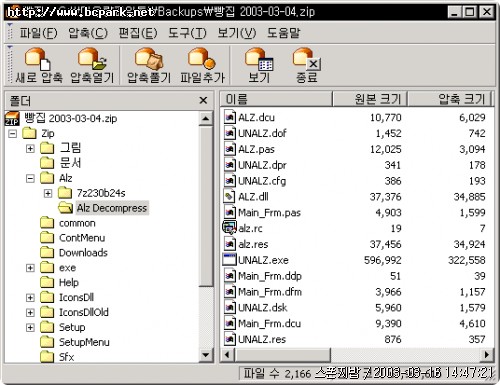Click the Main_Frm.dfm file icon
The image size is (500, 385).
230,292
